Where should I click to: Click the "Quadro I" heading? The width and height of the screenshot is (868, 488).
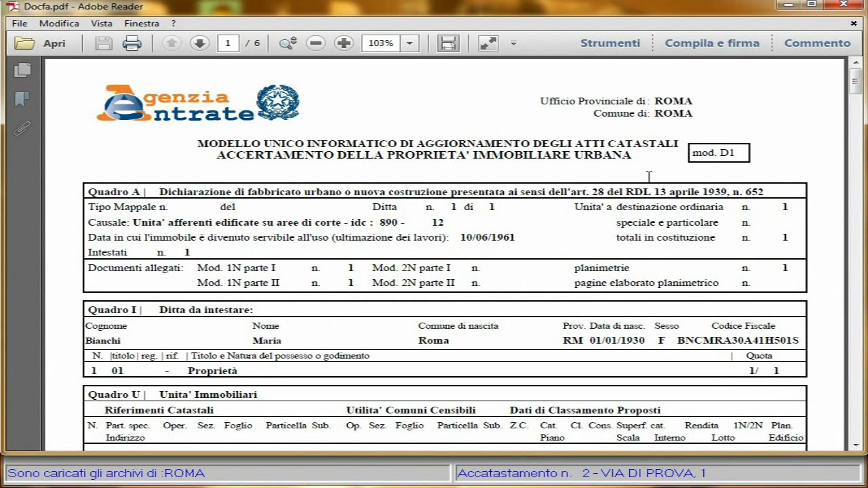click(x=112, y=310)
